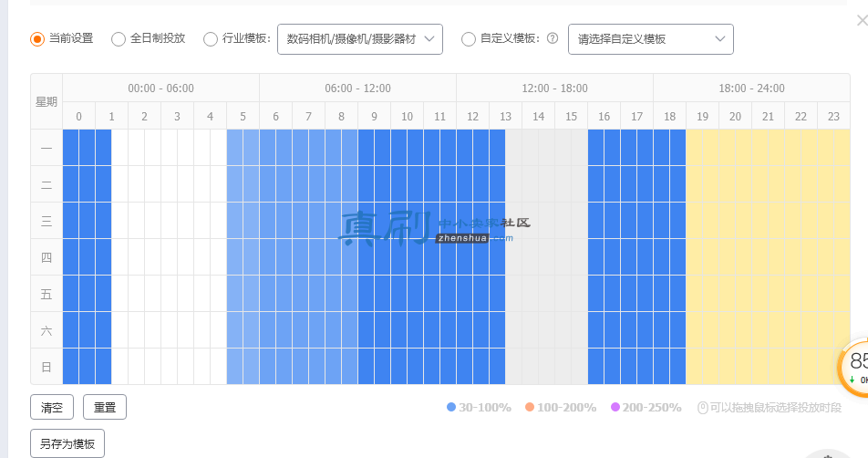Choose the 自定义模板 radio option
The height and width of the screenshot is (458, 868).
point(469,39)
